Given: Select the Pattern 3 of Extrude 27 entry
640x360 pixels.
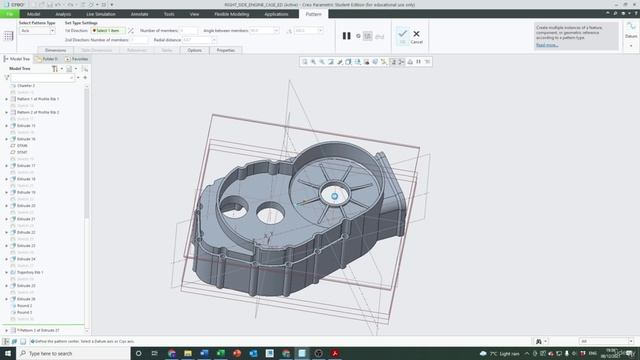Looking at the screenshot, I should 38,330.
